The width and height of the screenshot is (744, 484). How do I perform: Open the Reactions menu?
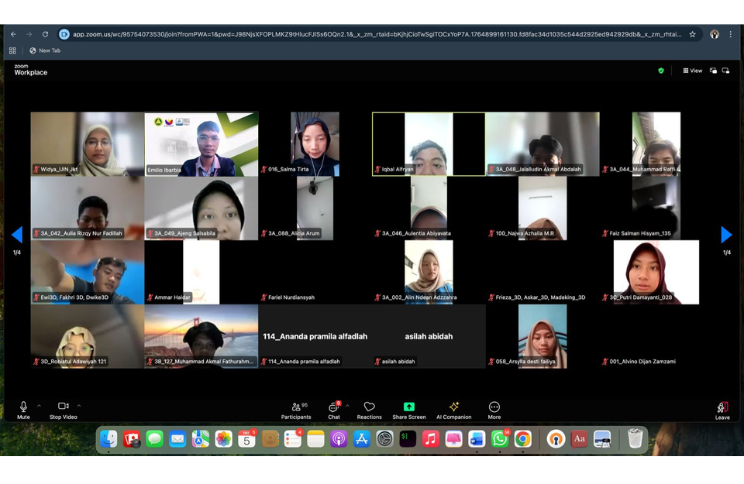[x=369, y=408]
